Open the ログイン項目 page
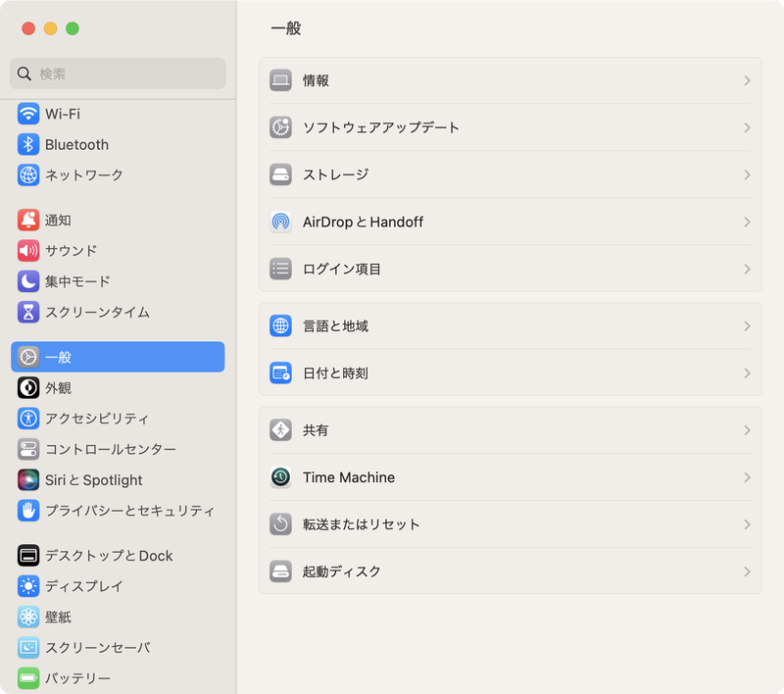 pyautogui.click(x=510, y=269)
